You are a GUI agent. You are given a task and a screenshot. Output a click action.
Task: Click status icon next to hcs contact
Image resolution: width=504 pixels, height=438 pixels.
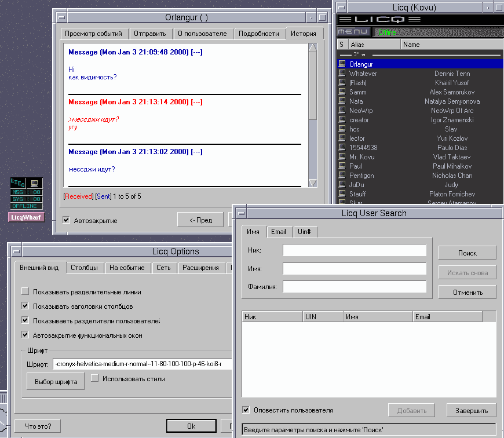[x=342, y=129]
